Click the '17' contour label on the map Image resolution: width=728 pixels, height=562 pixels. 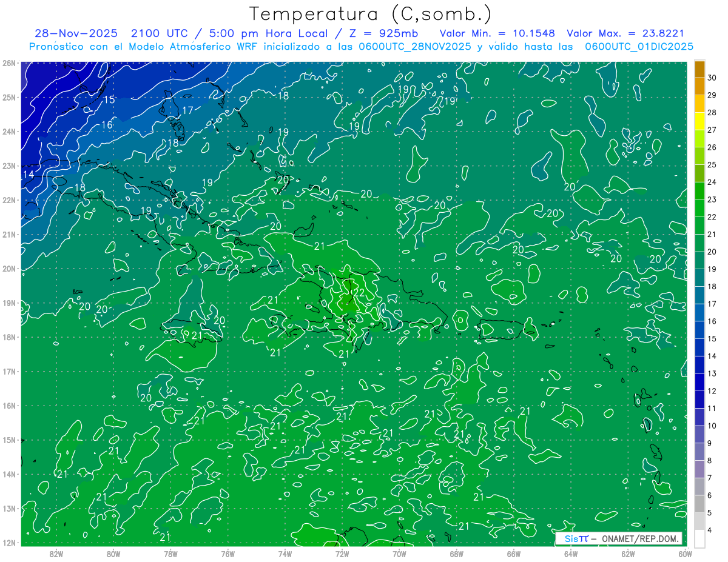(187, 110)
